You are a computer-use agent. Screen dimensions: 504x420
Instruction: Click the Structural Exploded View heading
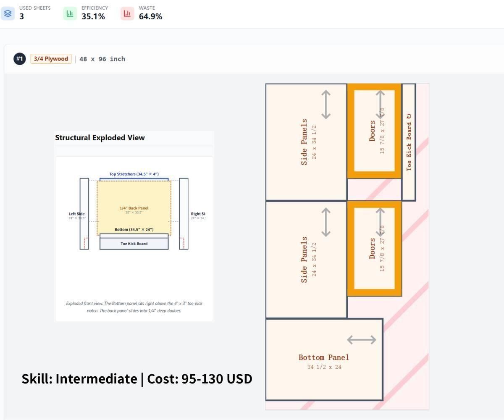(100, 138)
